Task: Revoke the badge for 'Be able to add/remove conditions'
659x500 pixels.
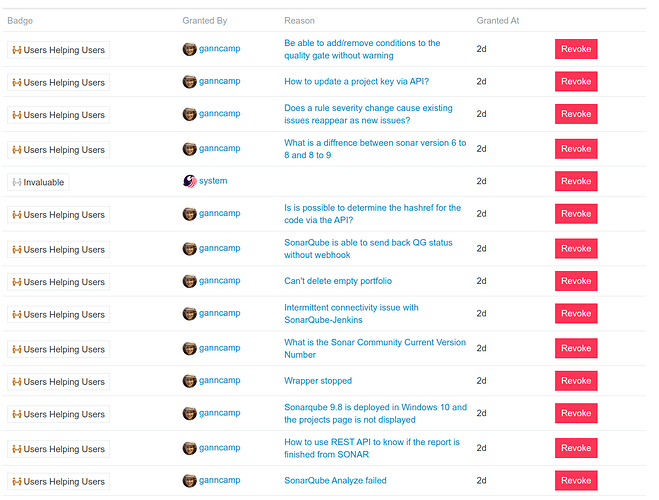Action: point(576,49)
